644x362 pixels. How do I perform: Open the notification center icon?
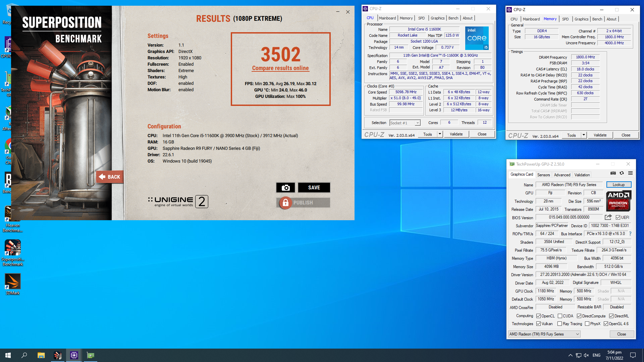(x=633, y=355)
